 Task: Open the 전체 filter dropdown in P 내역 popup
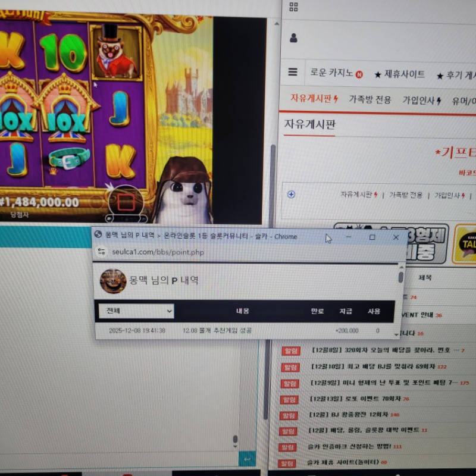pyautogui.click(x=135, y=311)
